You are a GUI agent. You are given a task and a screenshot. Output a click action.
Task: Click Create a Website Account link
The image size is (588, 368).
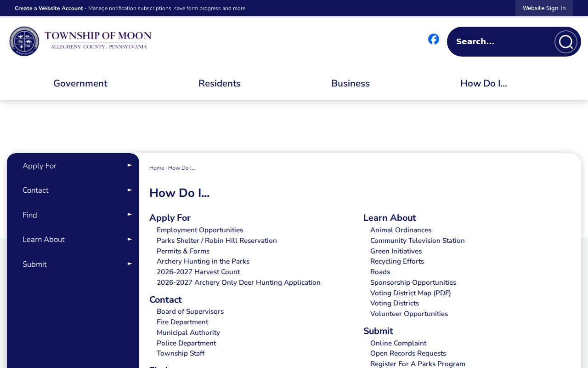(x=49, y=8)
